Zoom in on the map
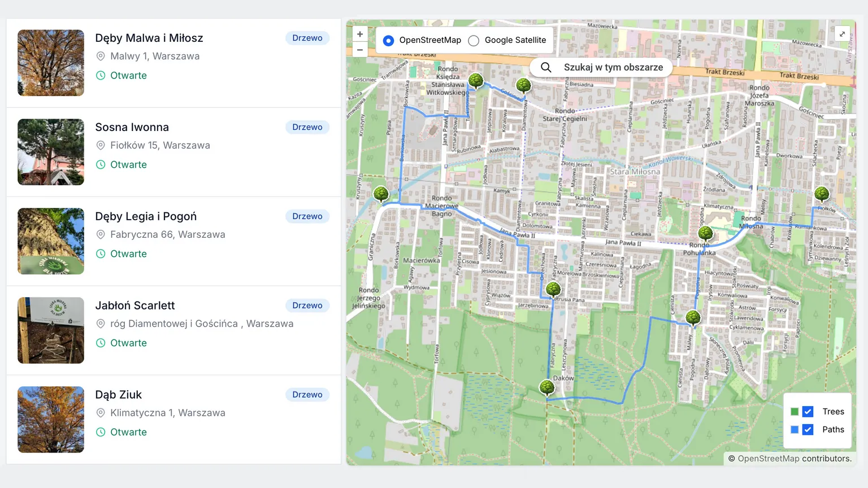The height and width of the screenshot is (488, 868). click(360, 34)
